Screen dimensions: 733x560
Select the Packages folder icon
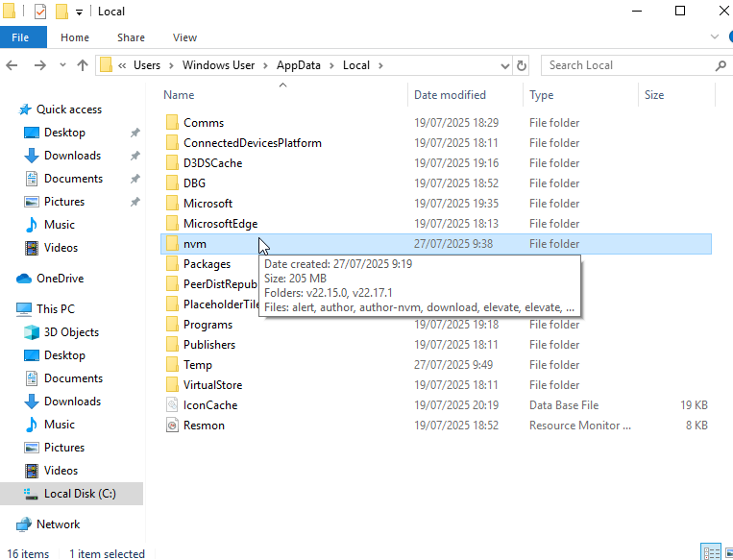172,263
